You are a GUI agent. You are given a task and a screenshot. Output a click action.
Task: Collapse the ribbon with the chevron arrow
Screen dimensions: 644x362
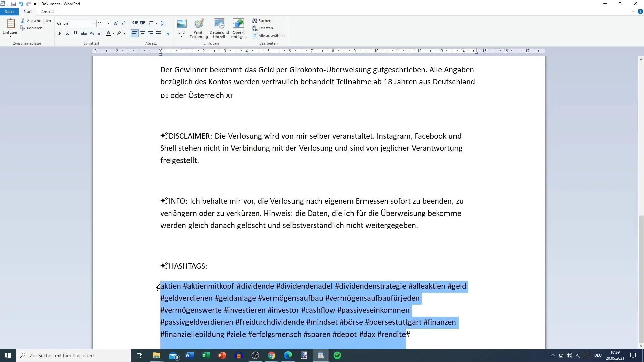pyautogui.click(x=633, y=12)
